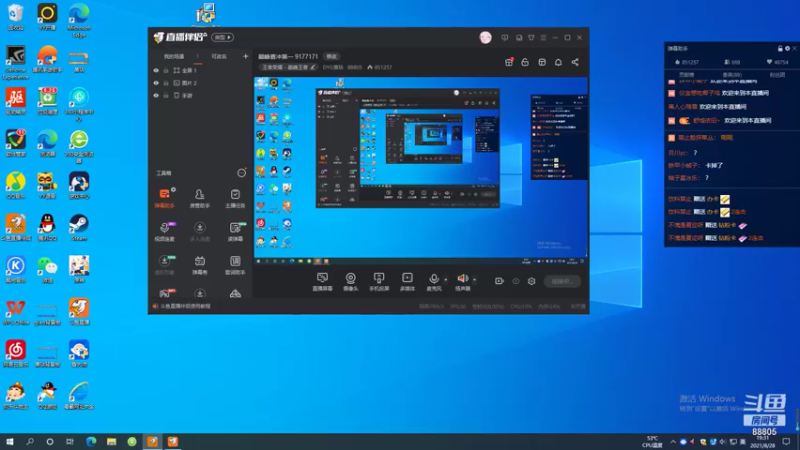Open the 多人连麦 tool
Viewport: 800px width, 450px height.
pos(199,231)
